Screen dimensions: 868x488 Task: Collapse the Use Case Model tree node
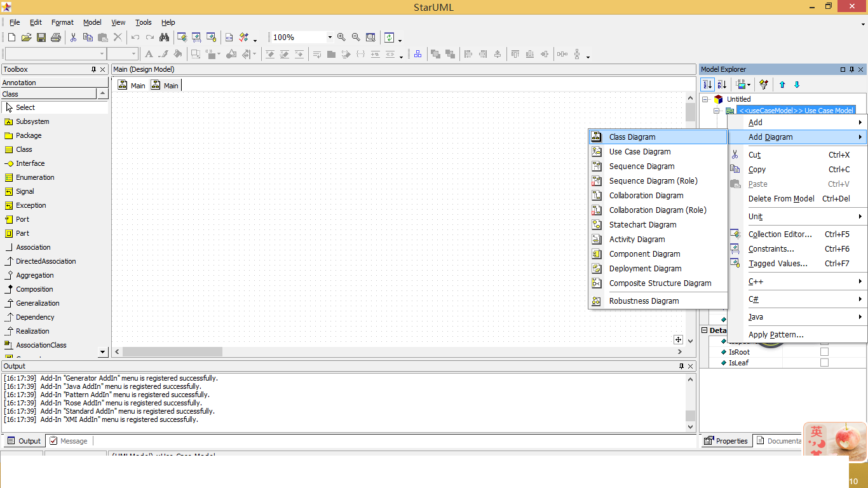tap(716, 111)
